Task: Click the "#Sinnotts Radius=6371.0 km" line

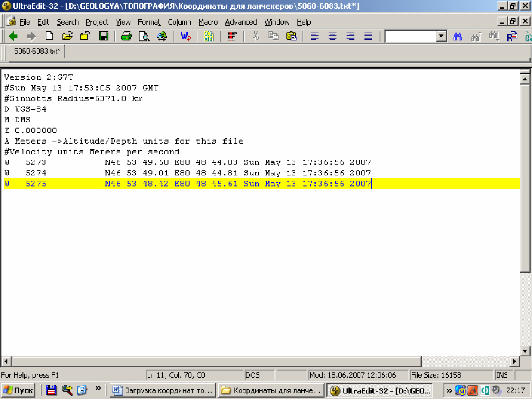Action: tap(73, 99)
